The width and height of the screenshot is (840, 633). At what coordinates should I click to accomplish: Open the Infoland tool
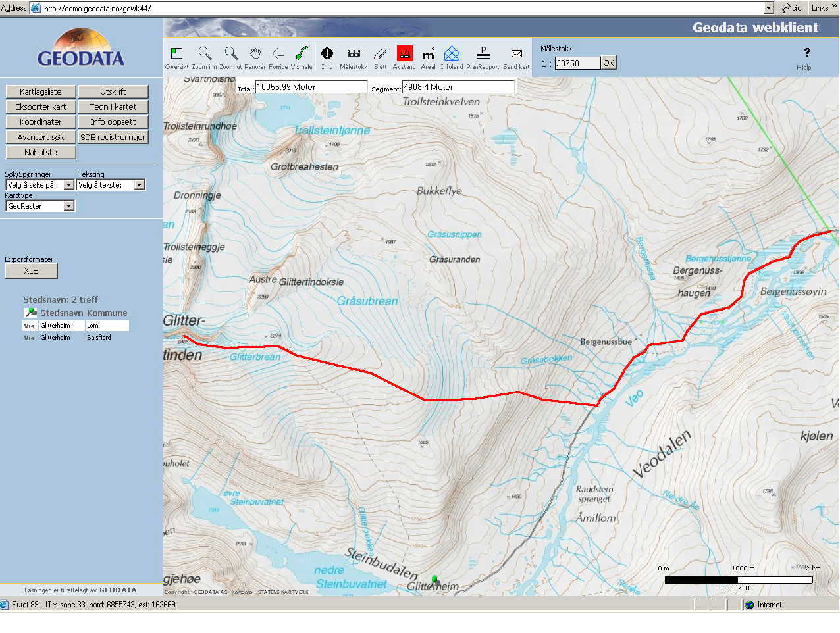pyautogui.click(x=452, y=54)
